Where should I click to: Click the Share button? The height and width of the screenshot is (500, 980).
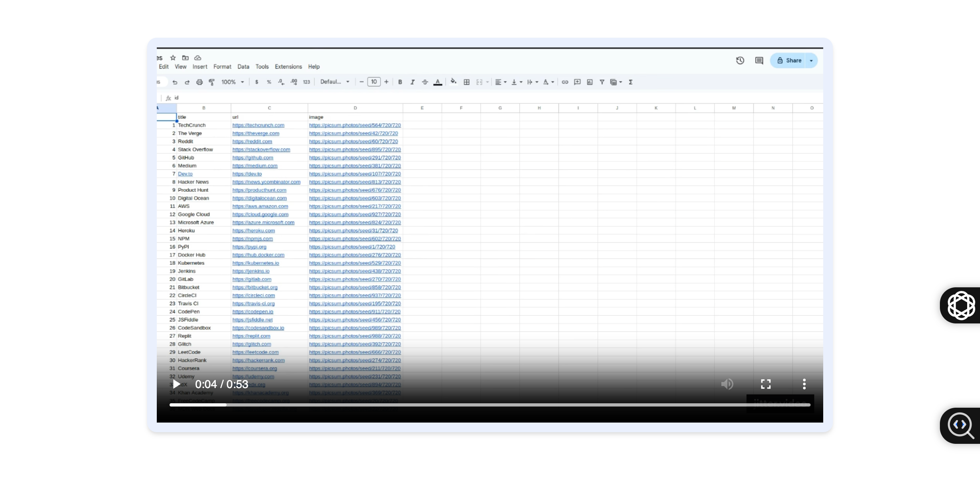[x=789, y=61]
